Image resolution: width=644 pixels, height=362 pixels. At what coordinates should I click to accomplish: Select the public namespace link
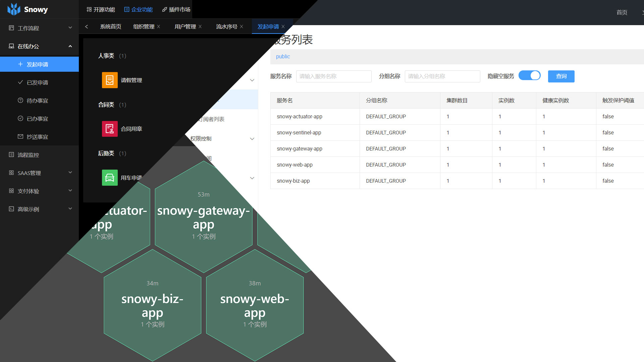(x=283, y=56)
